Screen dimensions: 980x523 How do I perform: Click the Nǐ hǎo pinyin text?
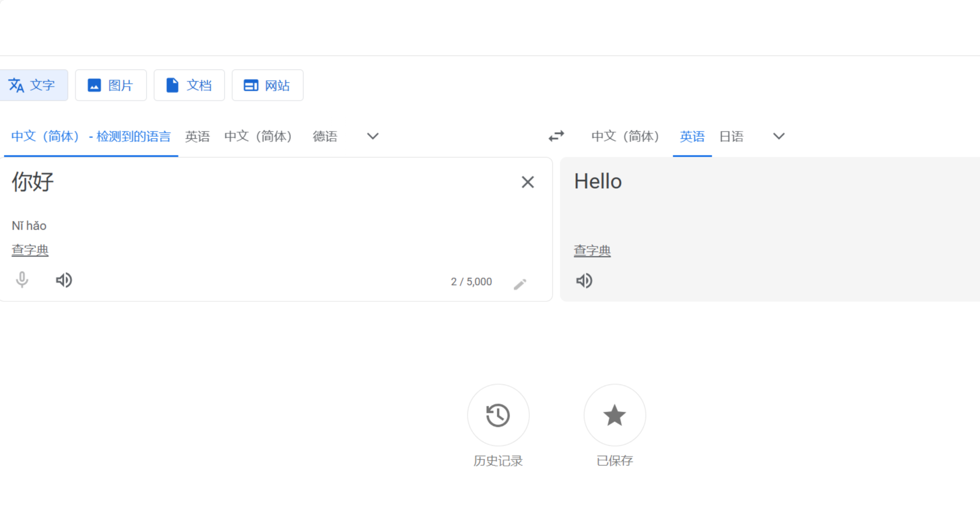tap(29, 226)
